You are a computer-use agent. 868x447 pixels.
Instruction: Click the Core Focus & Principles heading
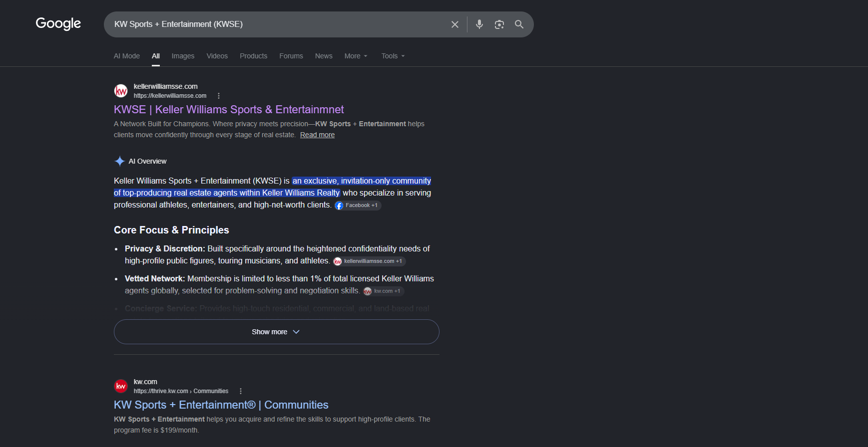click(x=171, y=230)
